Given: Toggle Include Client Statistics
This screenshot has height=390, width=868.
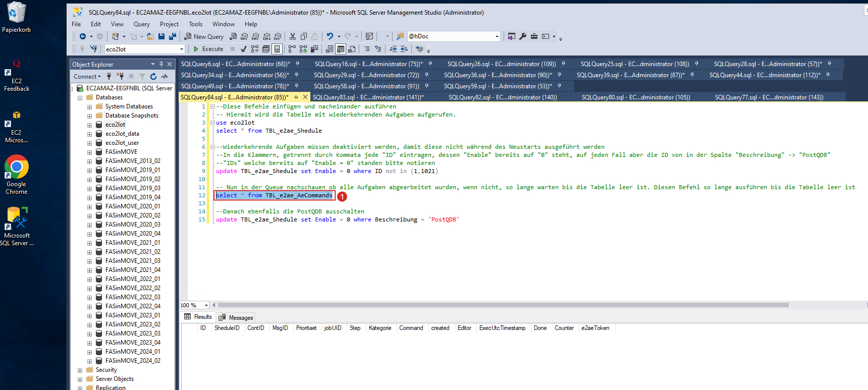Looking at the screenshot, I should 314,49.
